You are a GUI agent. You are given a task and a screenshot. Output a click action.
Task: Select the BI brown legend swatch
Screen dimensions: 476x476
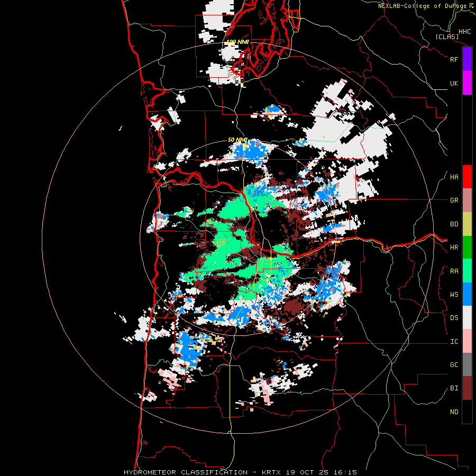467,388
